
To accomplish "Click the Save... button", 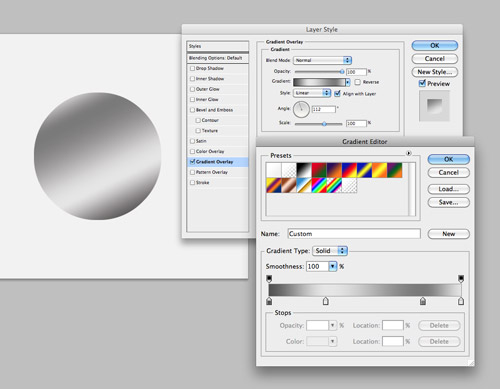I will (449, 202).
